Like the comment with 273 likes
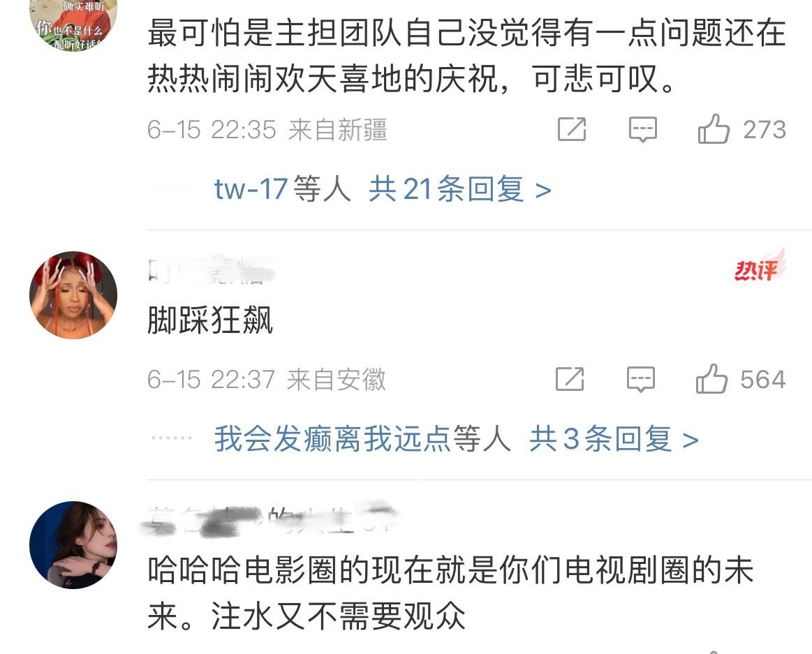Viewport: 812px width, 654px height. 713,128
